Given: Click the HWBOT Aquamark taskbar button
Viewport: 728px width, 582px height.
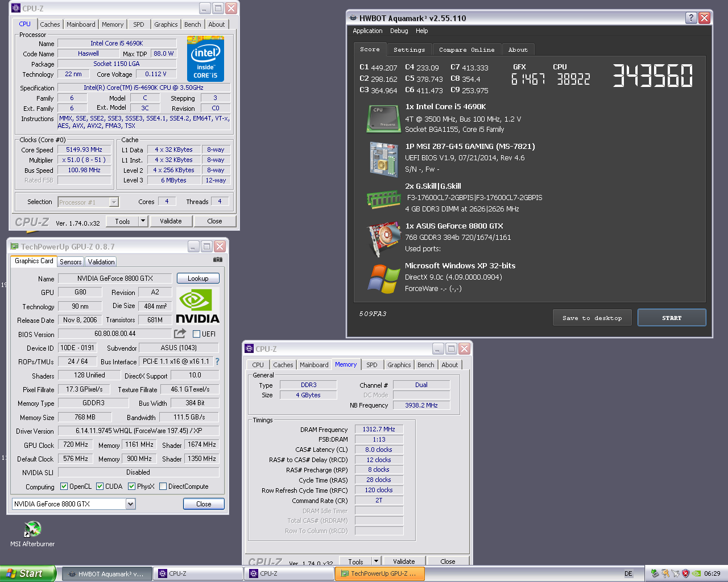Looking at the screenshot, I should (x=106, y=573).
